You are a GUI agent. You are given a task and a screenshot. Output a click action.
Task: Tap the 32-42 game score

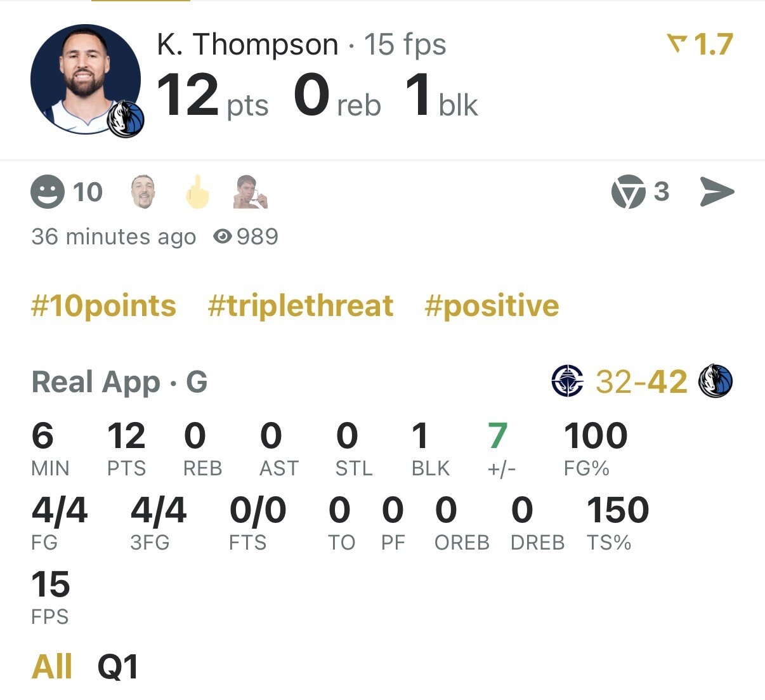click(641, 381)
